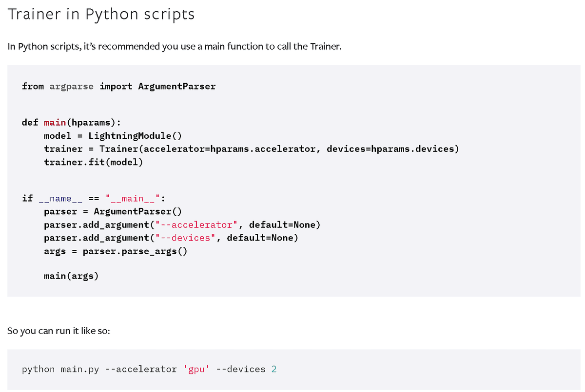Select the green number 2 after --devices

(275, 369)
